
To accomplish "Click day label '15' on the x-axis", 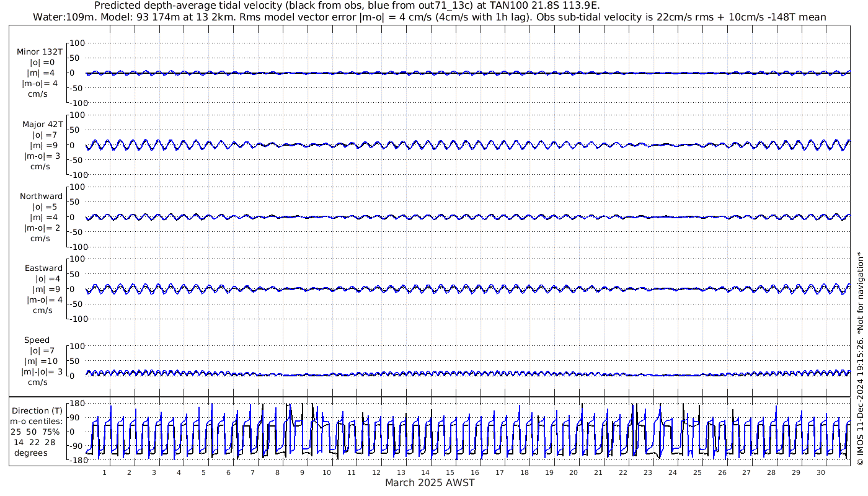I will (450, 472).
